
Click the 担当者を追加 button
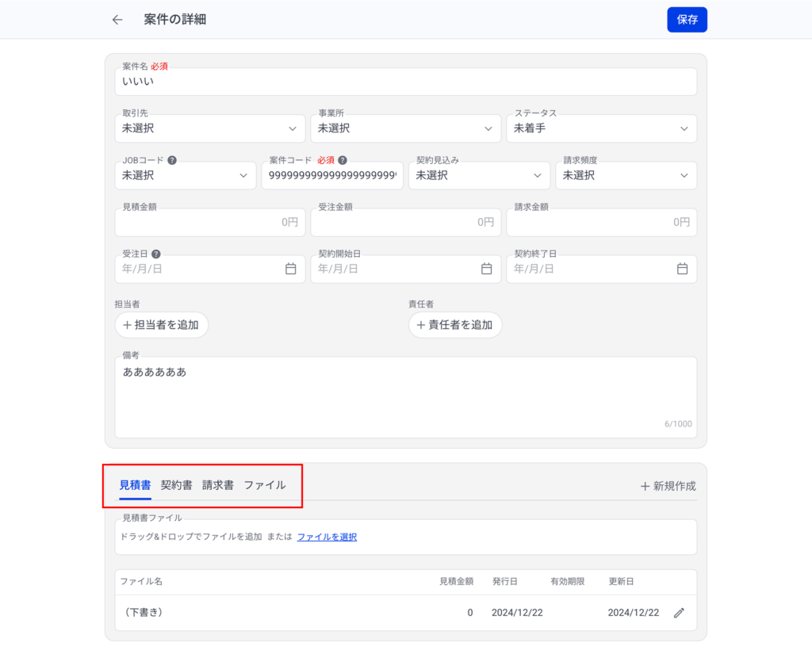pyautogui.click(x=162, y=325)
